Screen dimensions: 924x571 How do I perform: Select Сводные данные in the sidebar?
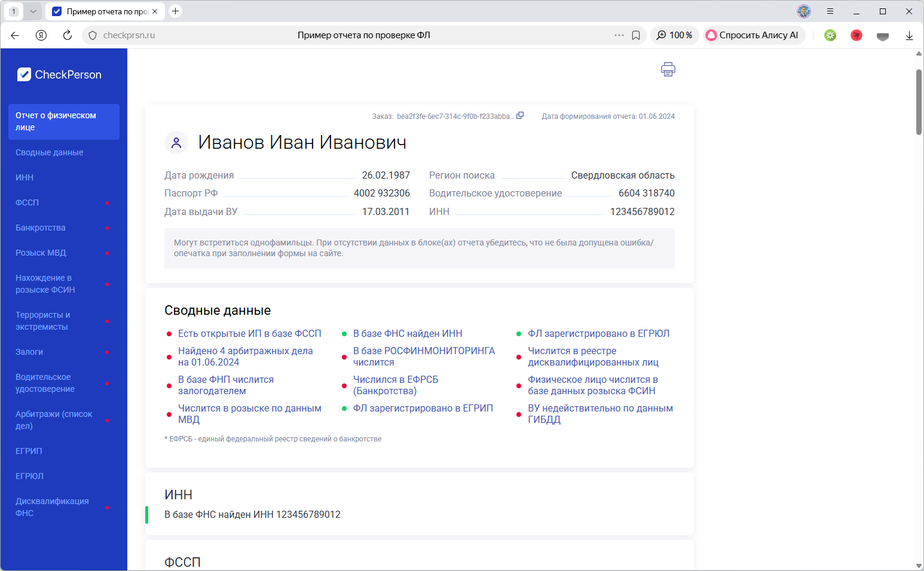tap(49, 152)
